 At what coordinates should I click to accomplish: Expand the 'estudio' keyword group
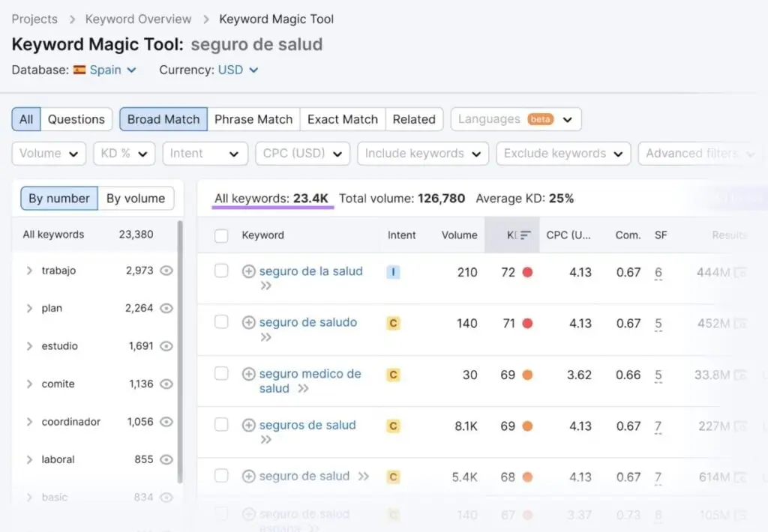click(29, 346)
